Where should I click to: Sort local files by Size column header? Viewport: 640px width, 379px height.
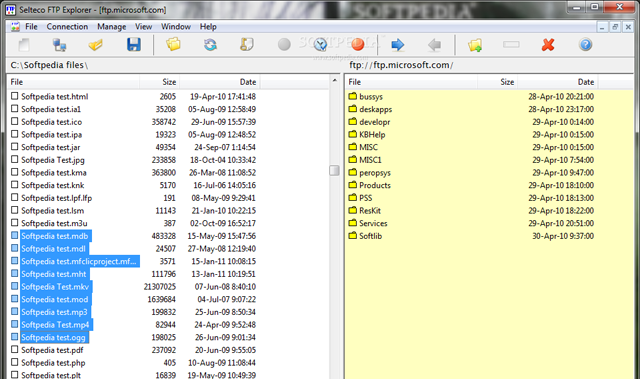click(x=160, y=82)
